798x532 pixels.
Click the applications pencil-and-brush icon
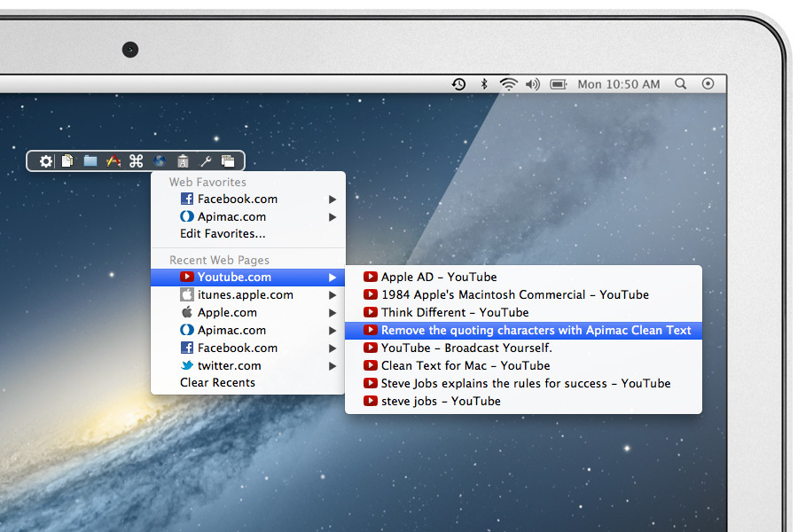(113, 160)
